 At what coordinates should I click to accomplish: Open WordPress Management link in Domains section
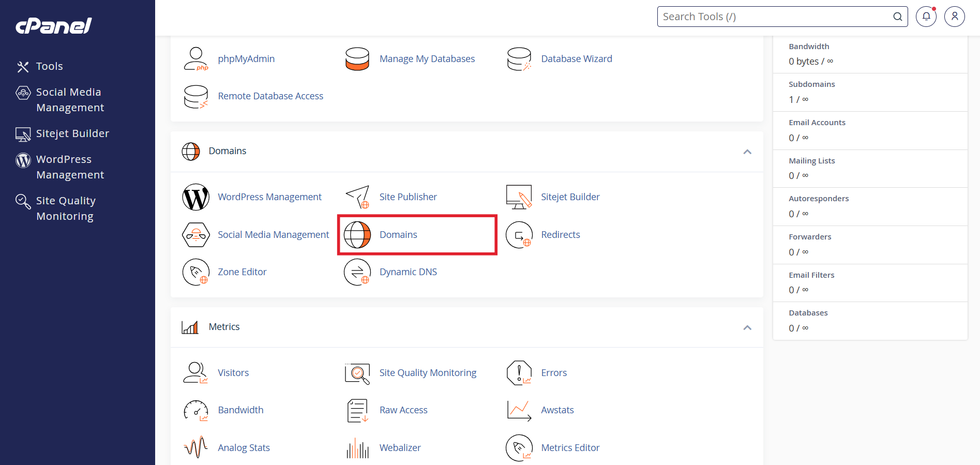tap(269, 197)
